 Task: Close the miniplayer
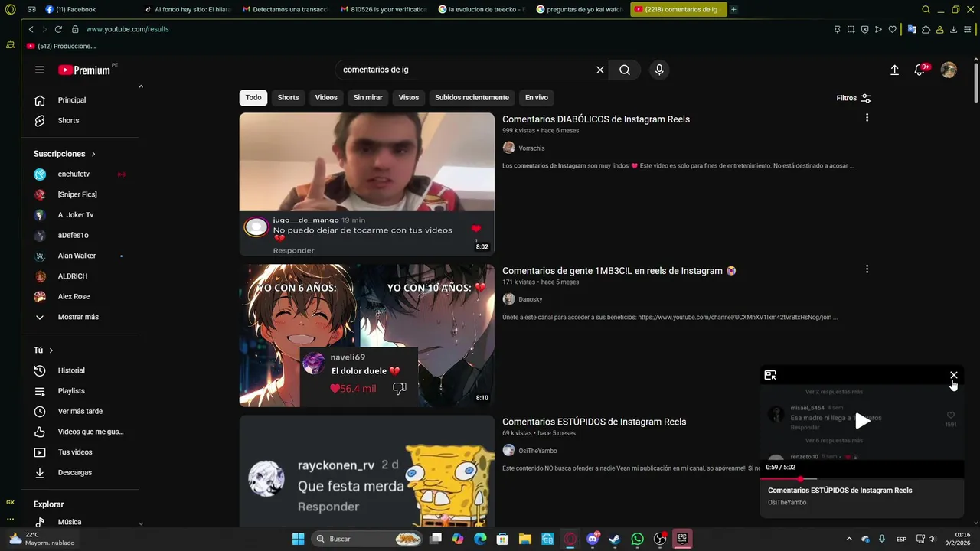[x=954, y=375]
